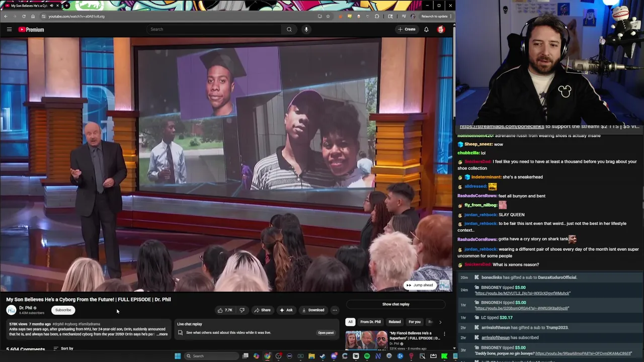The height and width of the screenshot is (362, 644).
Task: Like the video with thumbs up
Action: click(x=224, y=310)
